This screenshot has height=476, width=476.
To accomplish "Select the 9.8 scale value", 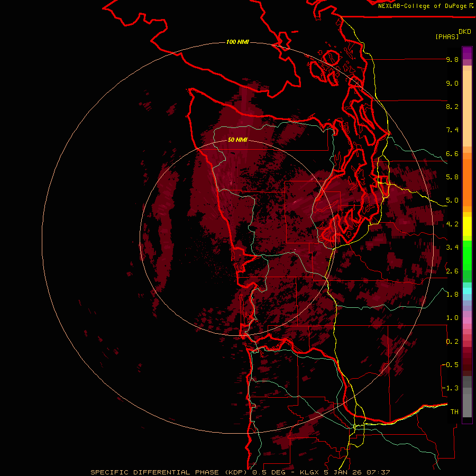I will click(452, 60).
